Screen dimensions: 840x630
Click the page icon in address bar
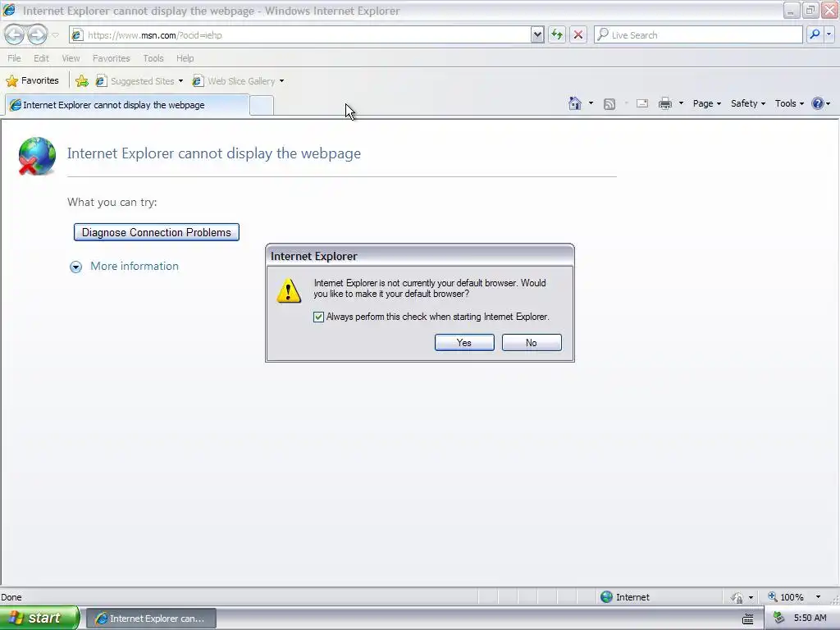(x=78, y=35)
